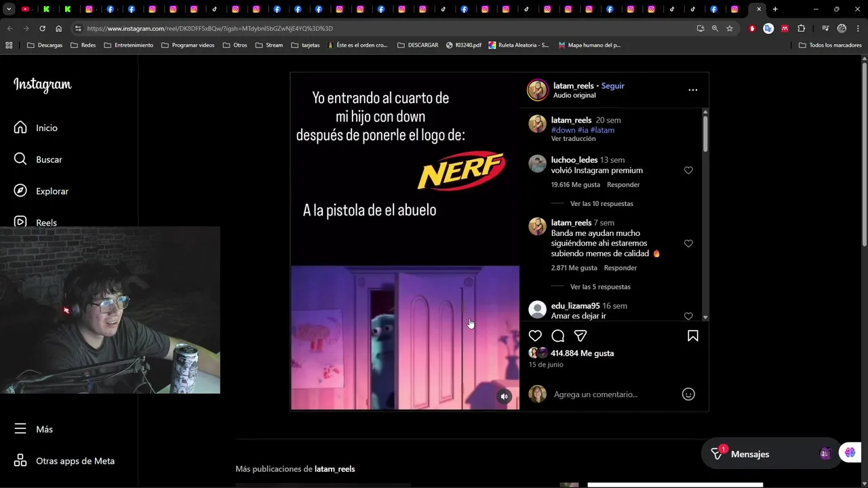The height and width of the screenshot is (488, 868).
Task: Expand Ver las 10 respuestas
Action: point(601,203)
